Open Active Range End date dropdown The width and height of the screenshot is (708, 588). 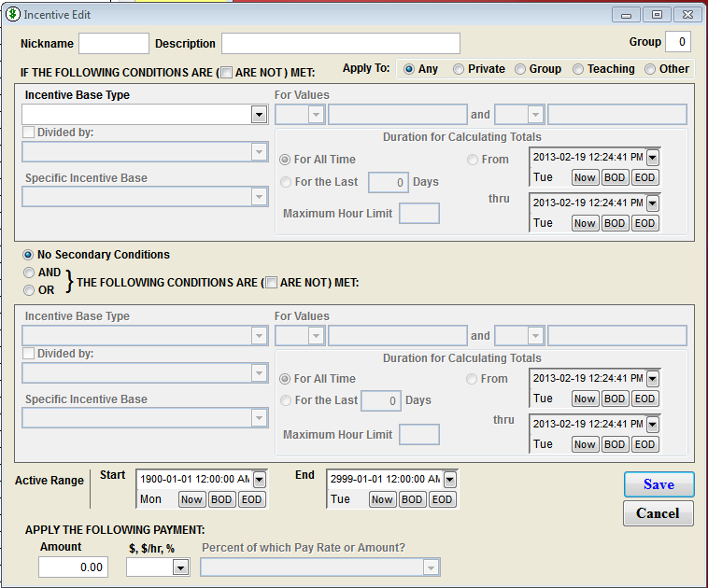click(x=449, y=479)
